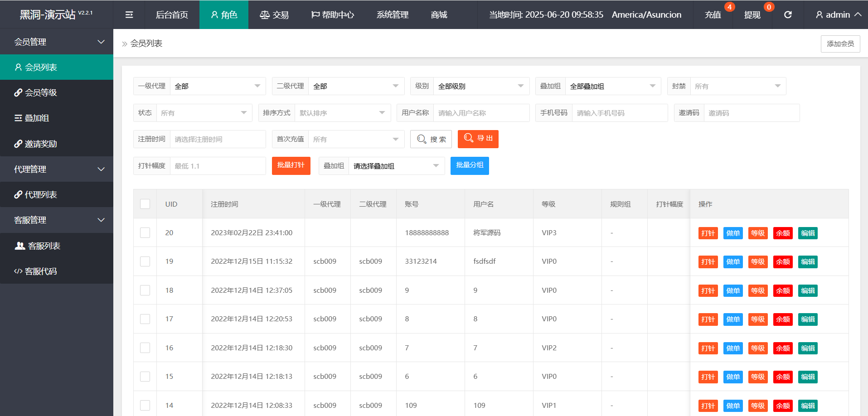Open 叠加组 in the sidebar

(57, 118)
